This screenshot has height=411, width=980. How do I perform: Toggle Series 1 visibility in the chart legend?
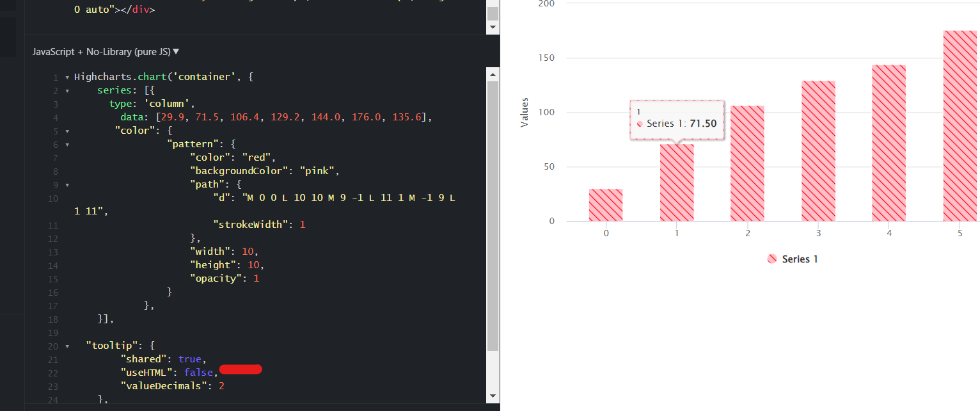click(x=793, y=259)
